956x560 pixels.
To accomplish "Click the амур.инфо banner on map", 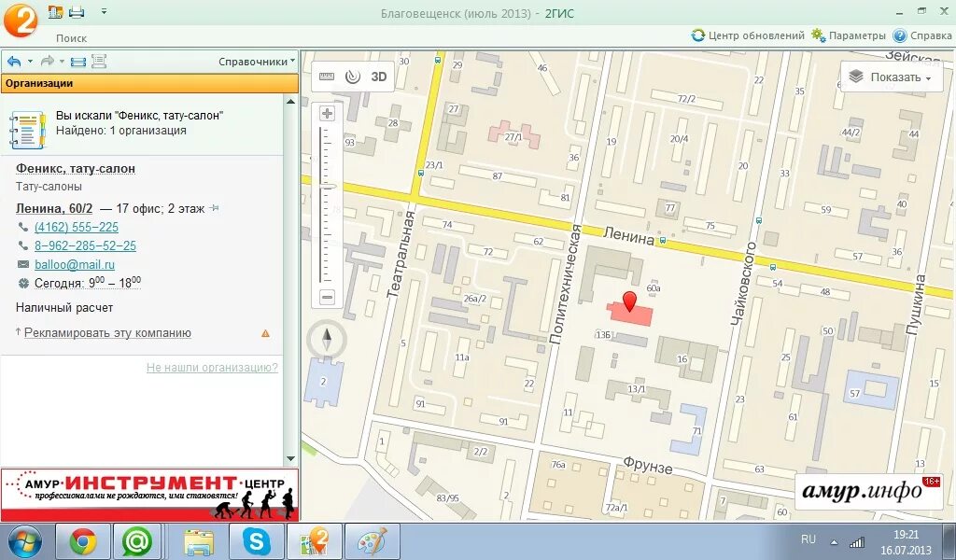I will 869,493.
